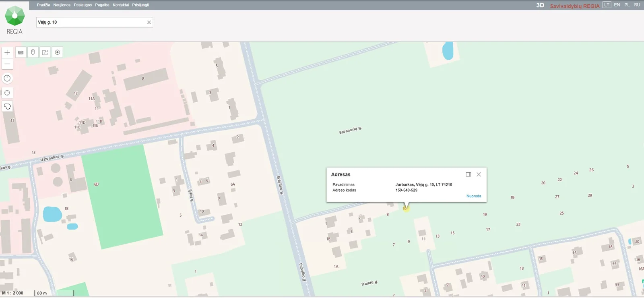
Task: Click the Jurbarkas, Vėjų g. 10 address text
Action: pyautogui.click(x=423, y=184)
